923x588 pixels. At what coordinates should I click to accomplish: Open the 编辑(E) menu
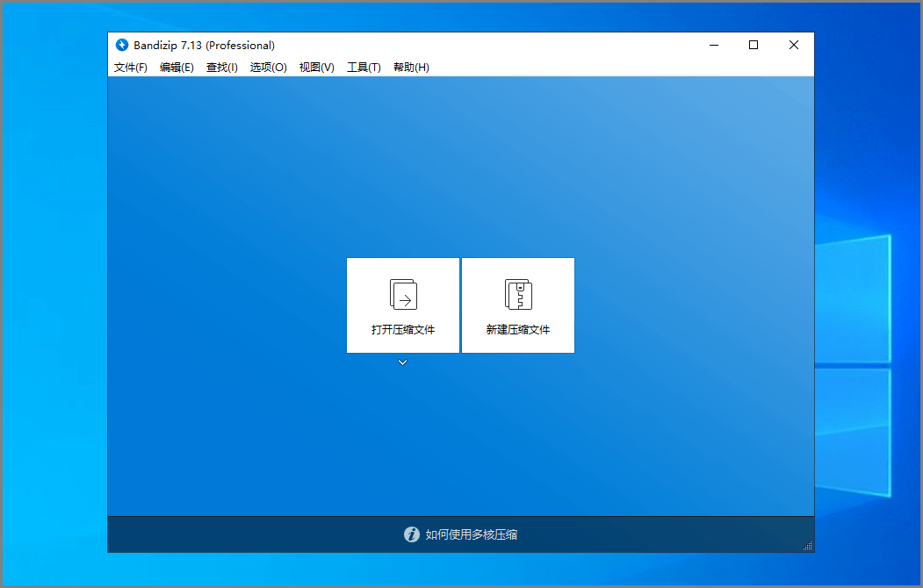(x=177, y=67)
